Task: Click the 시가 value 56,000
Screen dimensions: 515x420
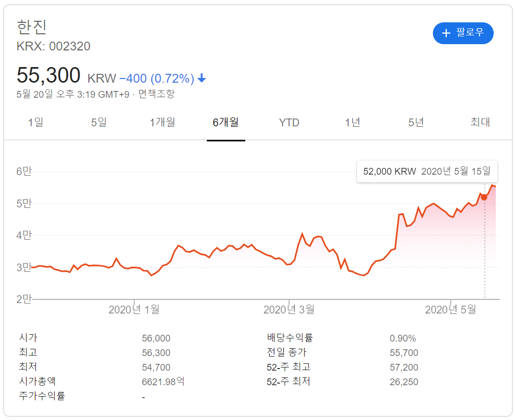Action: point(156,338)
